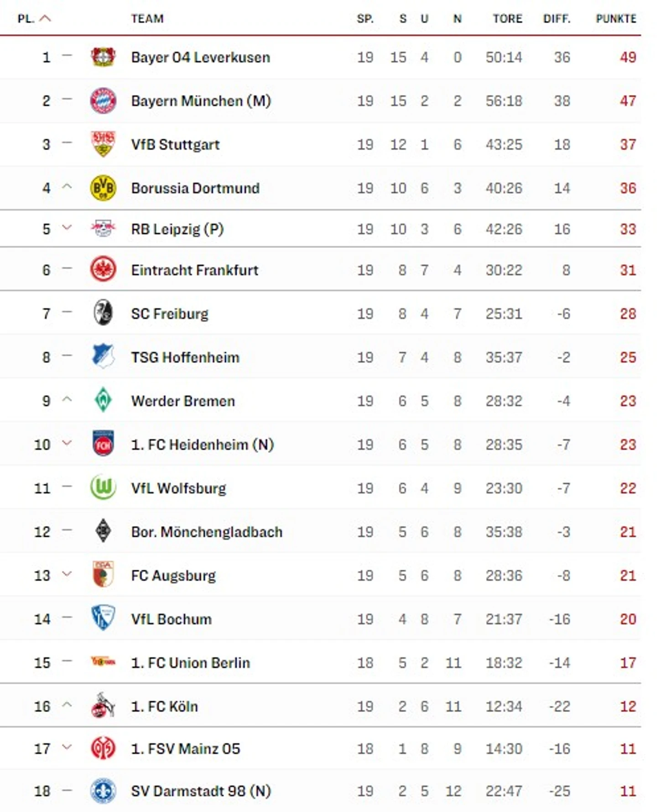This screenshot has height=812, width=666.
Task: Open the 1. FC Union Berlin team name
Action: point(191,662)
